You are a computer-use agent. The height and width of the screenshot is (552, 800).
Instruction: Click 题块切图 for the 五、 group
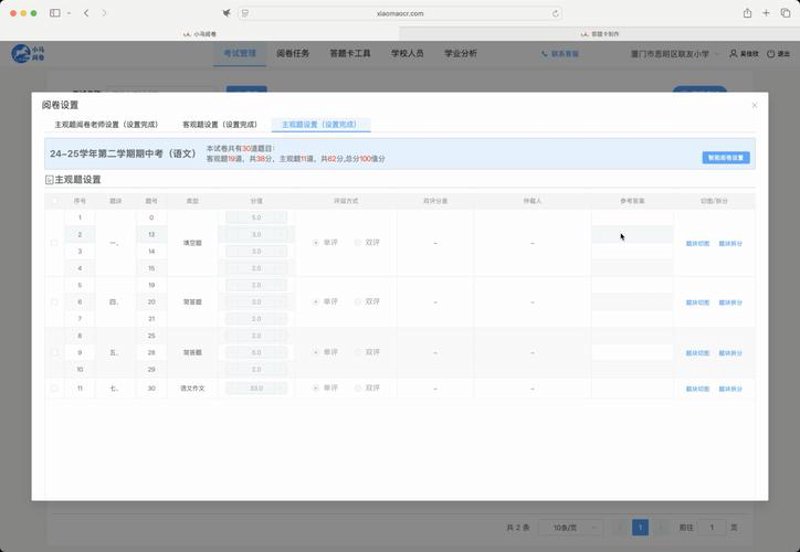697,353
